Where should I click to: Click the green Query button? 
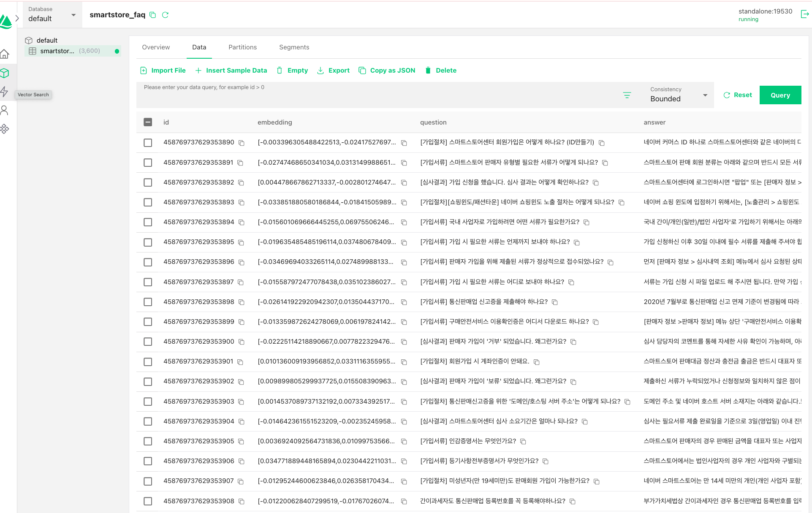click(x=780, y=95)
